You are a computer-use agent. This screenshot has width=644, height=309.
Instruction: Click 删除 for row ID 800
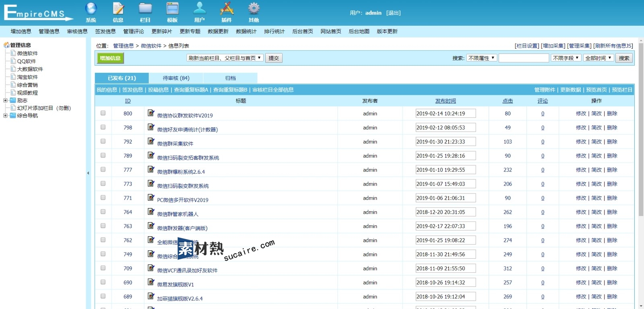tap(612, 113)
